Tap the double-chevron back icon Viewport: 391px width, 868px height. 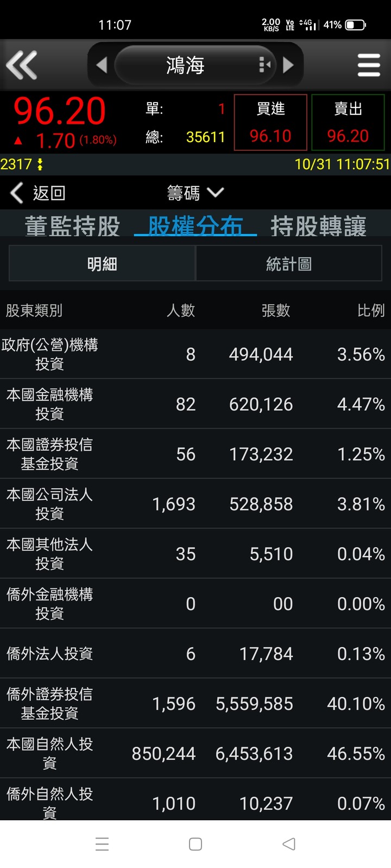click(22, 65)
